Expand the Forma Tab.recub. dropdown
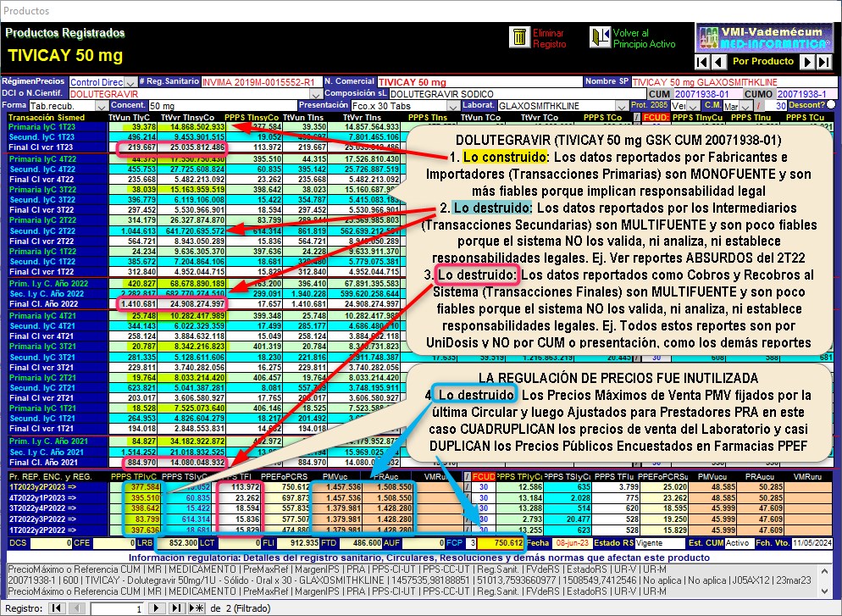 tap(98, 105)
